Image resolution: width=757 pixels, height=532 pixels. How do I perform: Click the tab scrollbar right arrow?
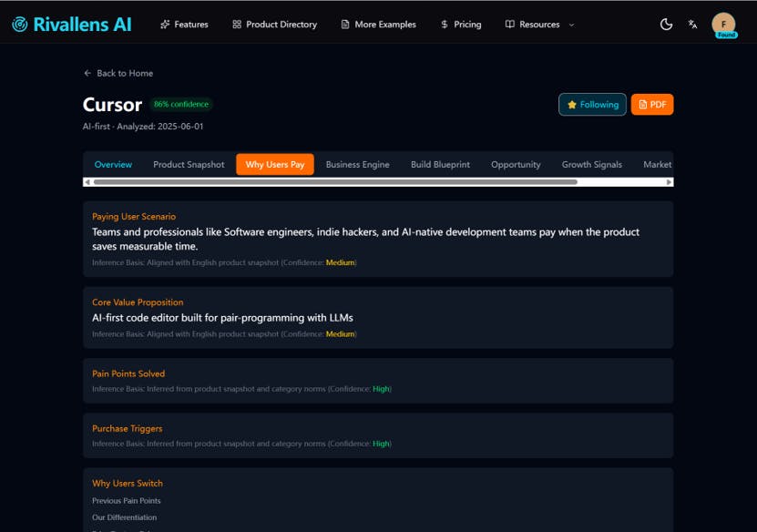[670, 182]
